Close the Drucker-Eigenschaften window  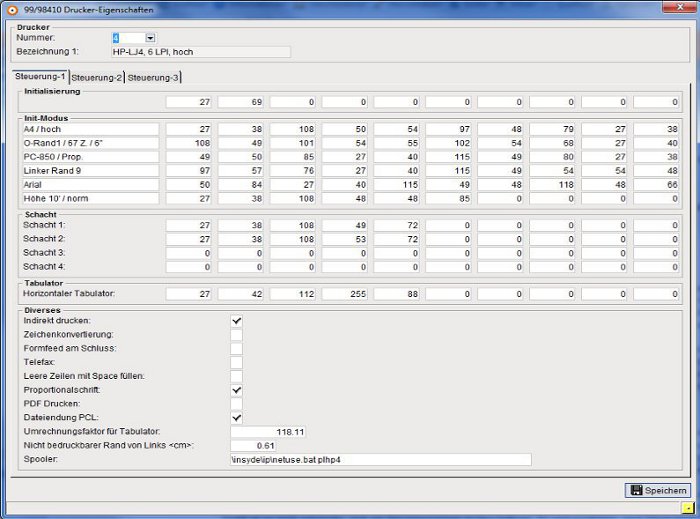coord(680,7)
